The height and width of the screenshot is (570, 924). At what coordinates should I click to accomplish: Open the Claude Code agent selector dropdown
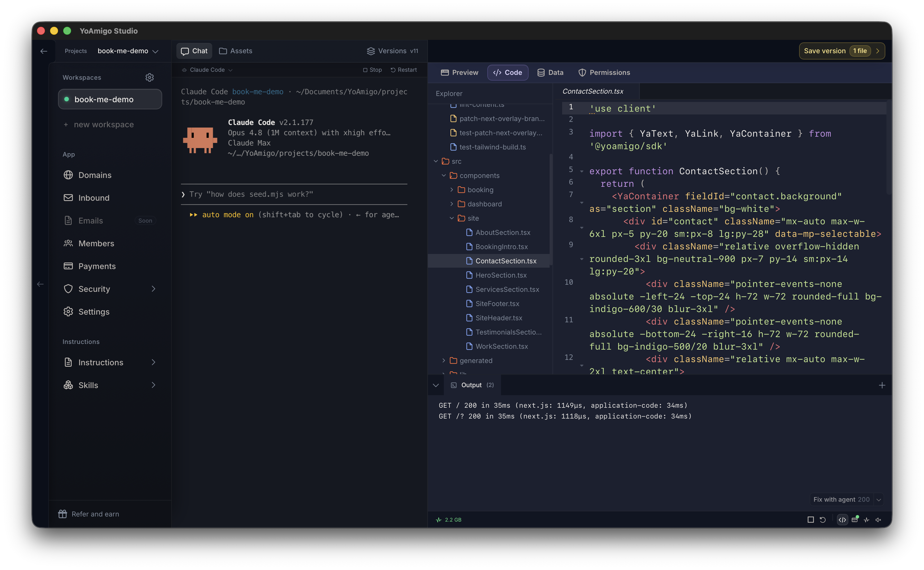pos(207,70)
